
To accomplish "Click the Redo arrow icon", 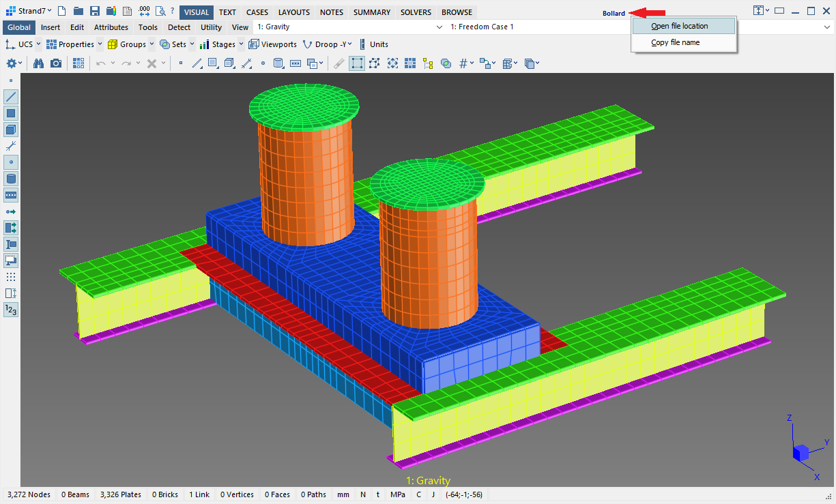I will click(126, 63).
